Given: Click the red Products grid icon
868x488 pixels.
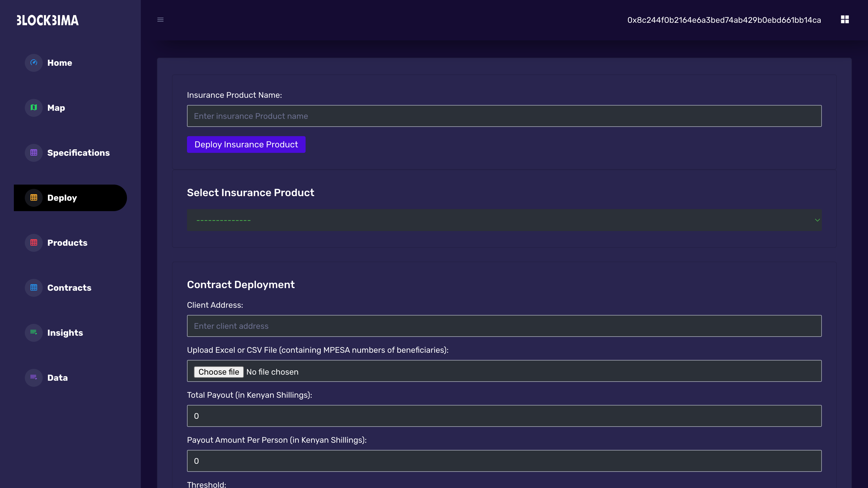Looking at the screenshot, I should point(34,243).
